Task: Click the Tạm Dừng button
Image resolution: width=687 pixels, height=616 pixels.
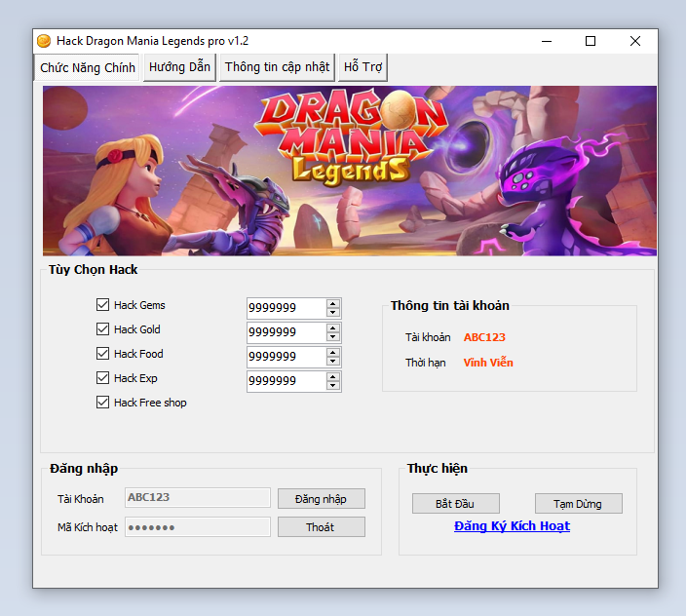Action: point(578,504)
